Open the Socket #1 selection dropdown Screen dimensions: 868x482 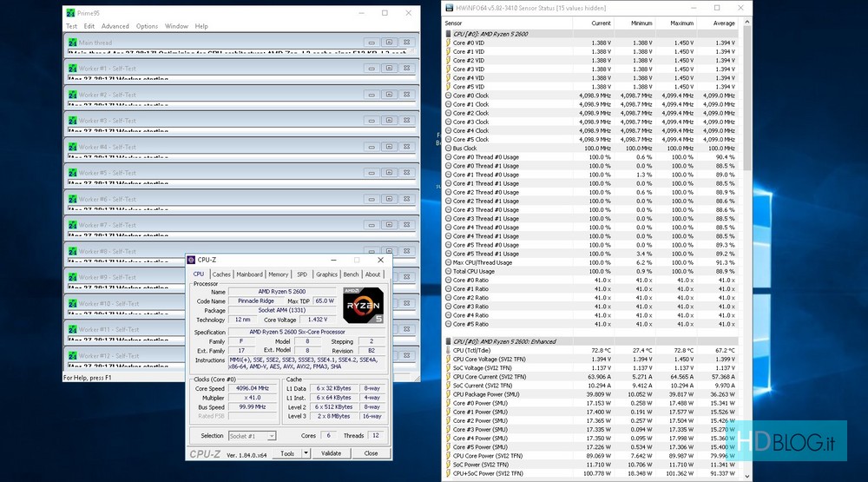[252, 436]
